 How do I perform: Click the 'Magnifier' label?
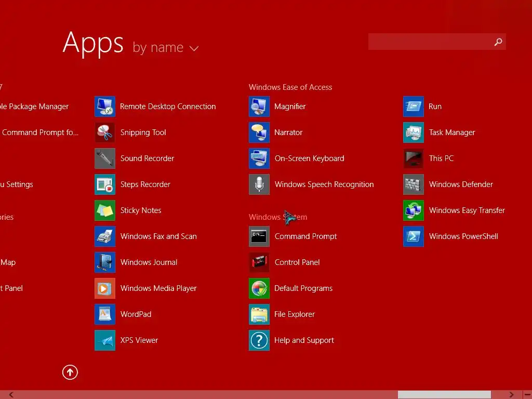[x=290, y=107]
